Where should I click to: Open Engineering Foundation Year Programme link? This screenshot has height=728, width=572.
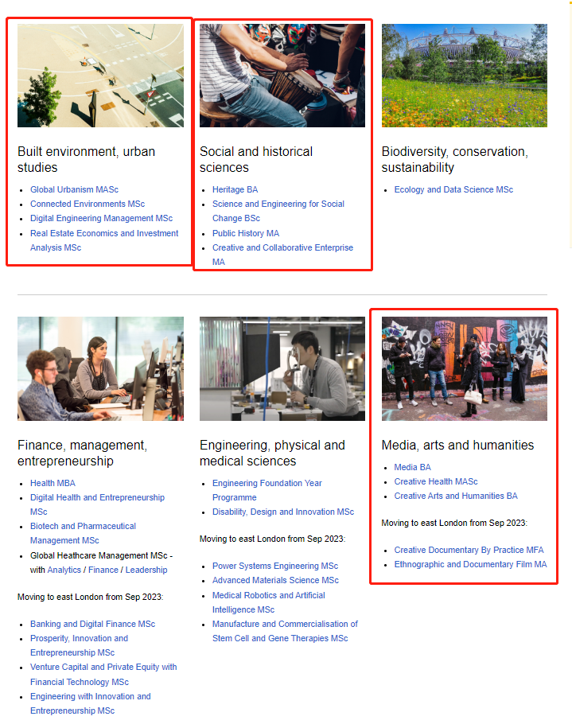267,490
